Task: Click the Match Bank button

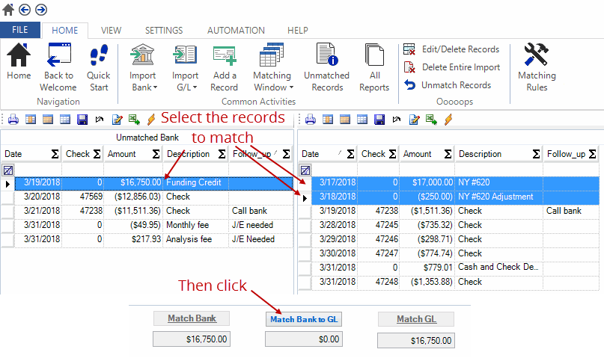Action: point(192,319)
